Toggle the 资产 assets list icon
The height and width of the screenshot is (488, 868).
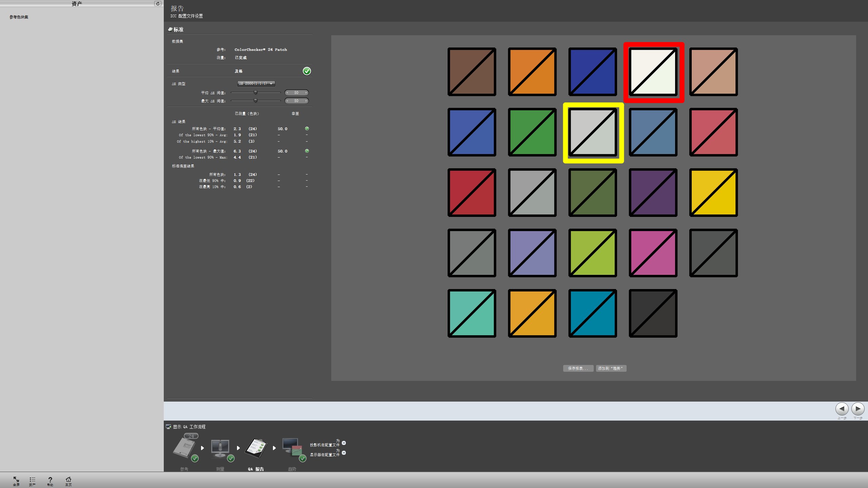(x=32, y=480)
